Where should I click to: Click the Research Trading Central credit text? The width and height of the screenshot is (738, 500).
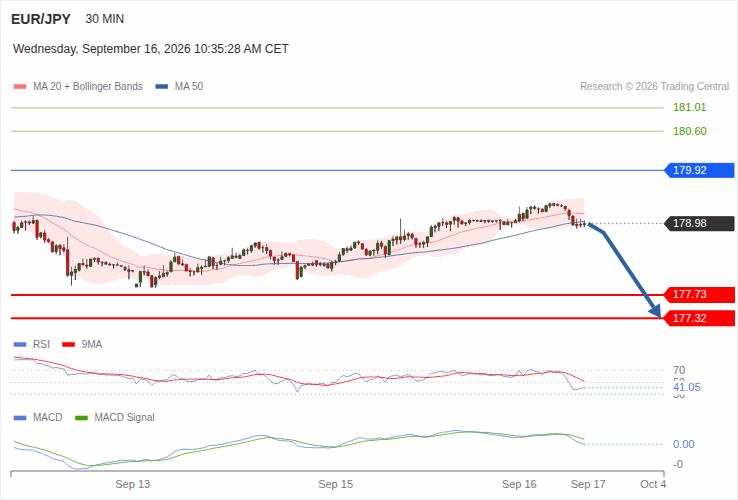tap(654, 87)
